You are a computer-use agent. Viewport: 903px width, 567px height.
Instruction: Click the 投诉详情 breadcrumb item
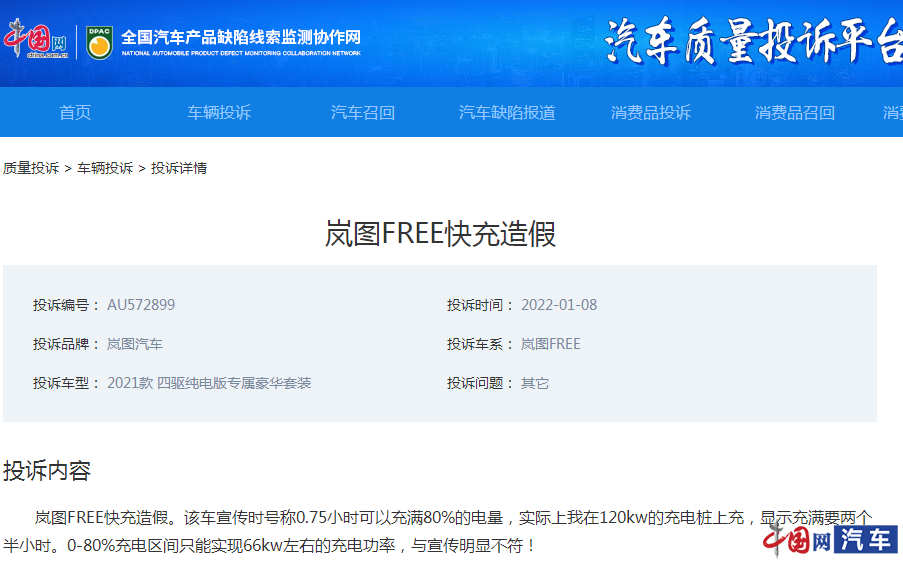179,168
